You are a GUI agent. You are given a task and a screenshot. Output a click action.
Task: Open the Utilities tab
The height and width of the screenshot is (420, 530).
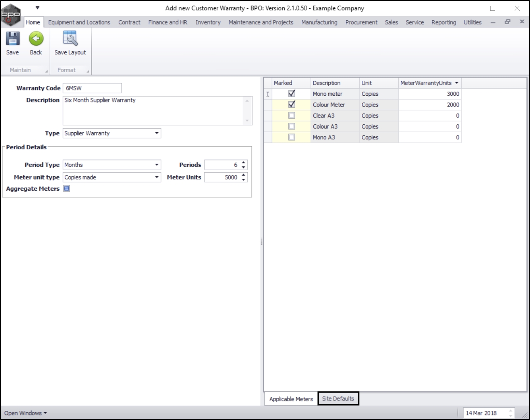click(x=473, y=22)
